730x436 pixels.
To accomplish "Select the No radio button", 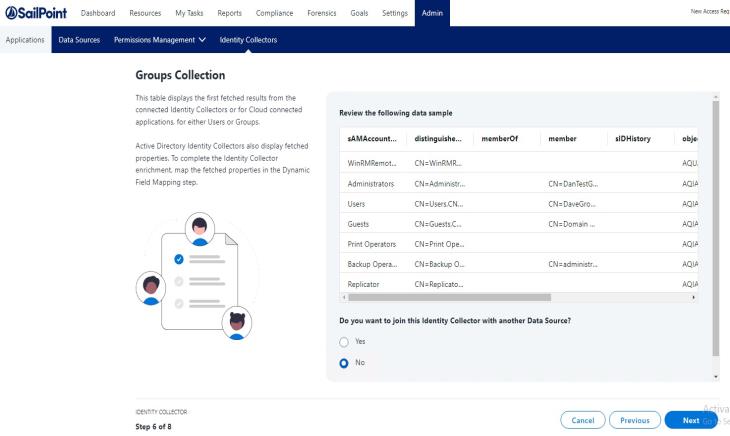I will [x=344, y=363].
